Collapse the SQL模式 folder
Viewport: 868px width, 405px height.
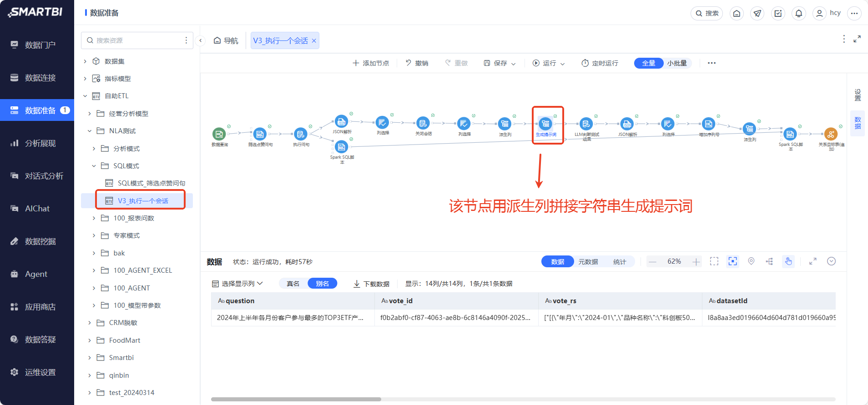(94, 166)
